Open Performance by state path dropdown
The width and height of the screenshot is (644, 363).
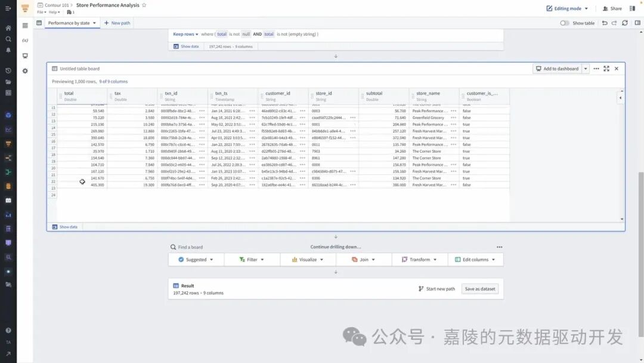tap(94, 23)
